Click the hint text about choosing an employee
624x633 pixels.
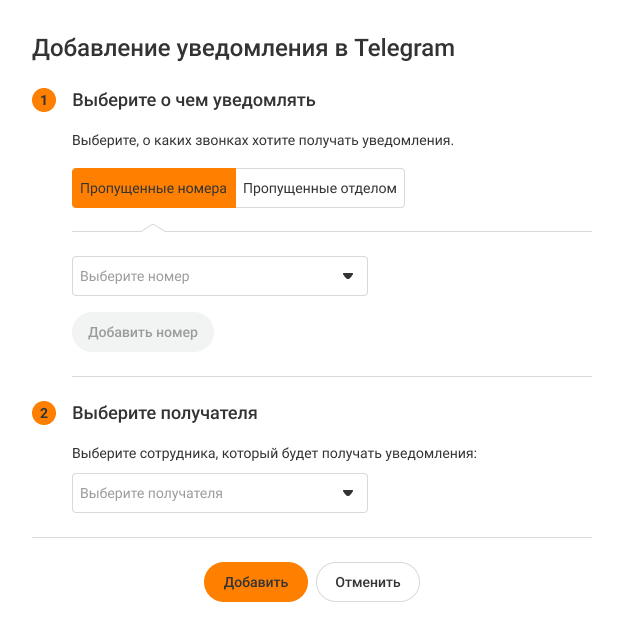click(x=275, y=453)
